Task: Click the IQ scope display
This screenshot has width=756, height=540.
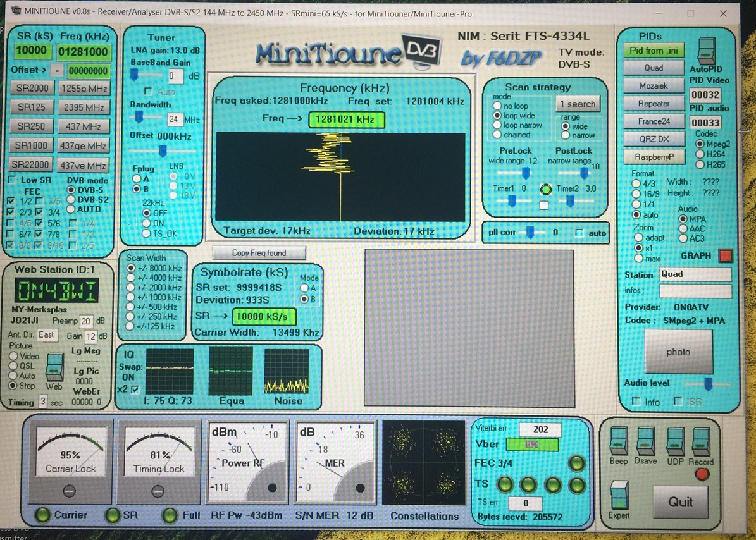Action: (170, 371)
